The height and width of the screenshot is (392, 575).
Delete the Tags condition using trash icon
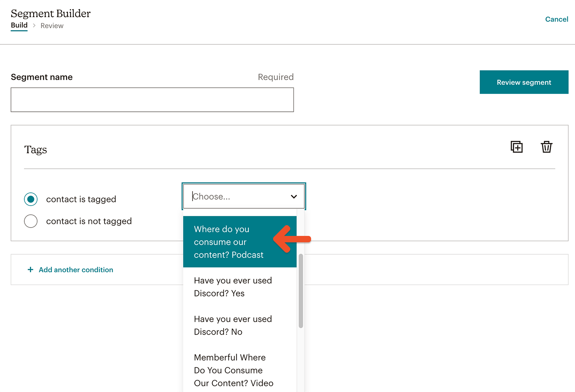pos(546,147)
